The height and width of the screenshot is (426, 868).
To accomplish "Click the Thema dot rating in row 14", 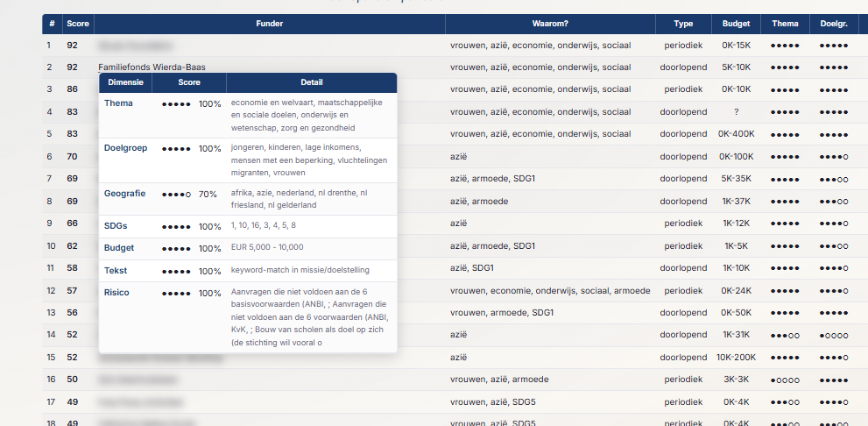I will pyautogui.click(x=785, y=335).
